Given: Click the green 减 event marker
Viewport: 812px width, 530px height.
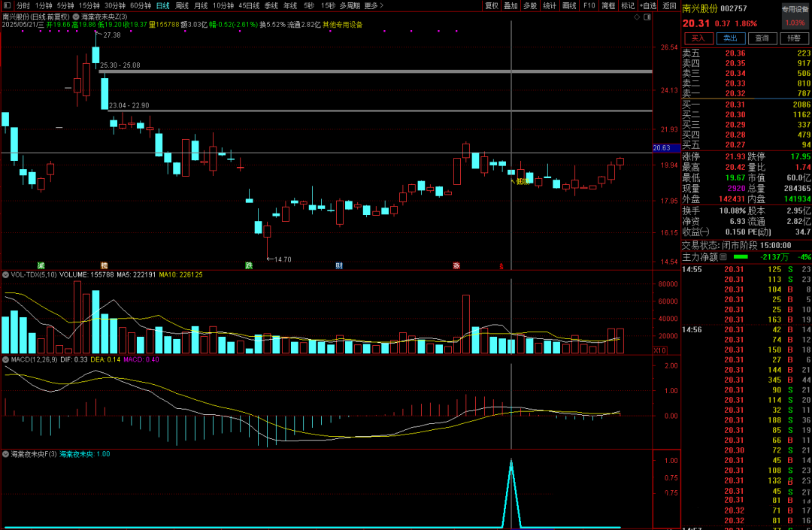Looking at the screenshot, I should [x=41, y=265].
